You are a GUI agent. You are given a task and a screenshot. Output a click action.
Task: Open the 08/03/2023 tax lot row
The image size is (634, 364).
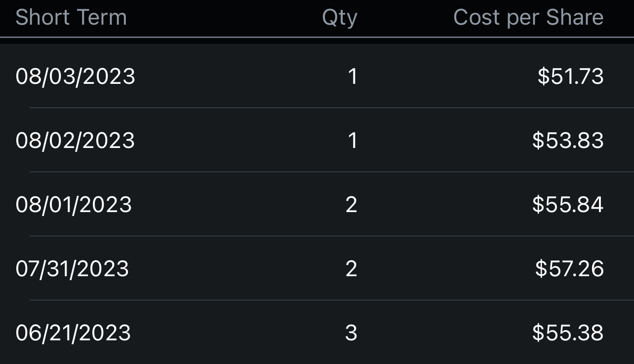pyautogui.click(x=317, y=76)
